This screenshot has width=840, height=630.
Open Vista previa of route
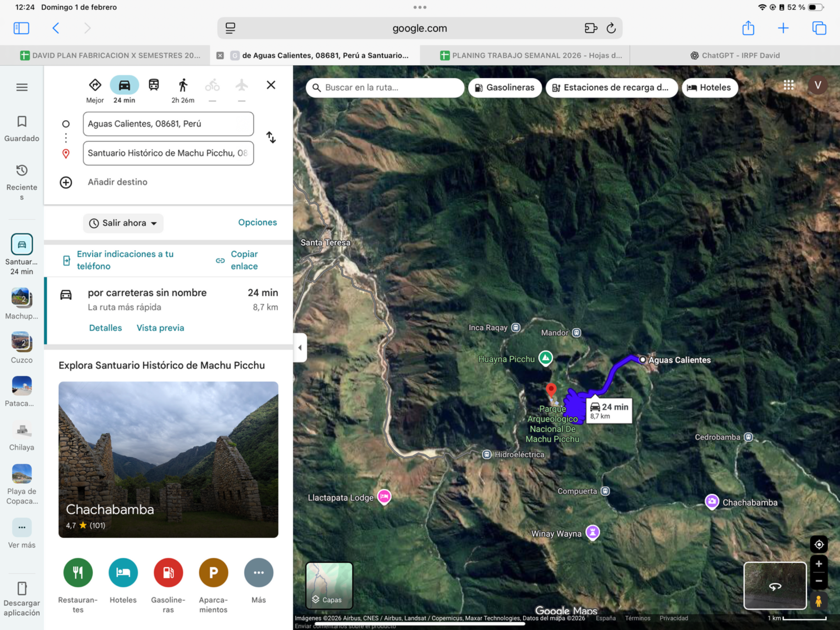point(160,328)
